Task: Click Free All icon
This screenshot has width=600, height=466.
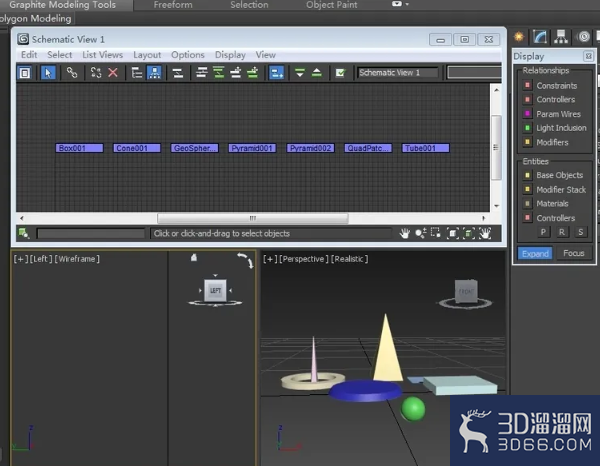Action: point(236,73)
